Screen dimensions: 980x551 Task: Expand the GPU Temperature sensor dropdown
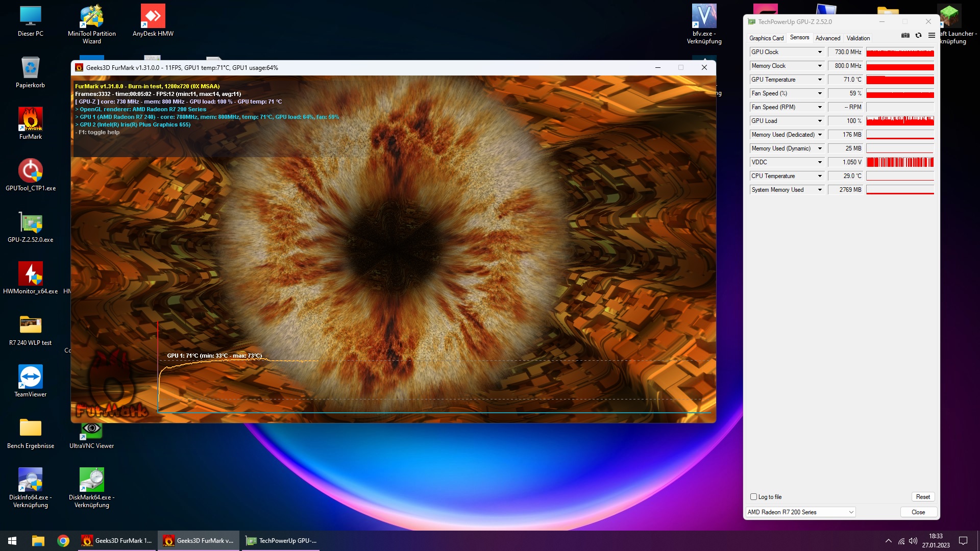click(x=820, y=80)
